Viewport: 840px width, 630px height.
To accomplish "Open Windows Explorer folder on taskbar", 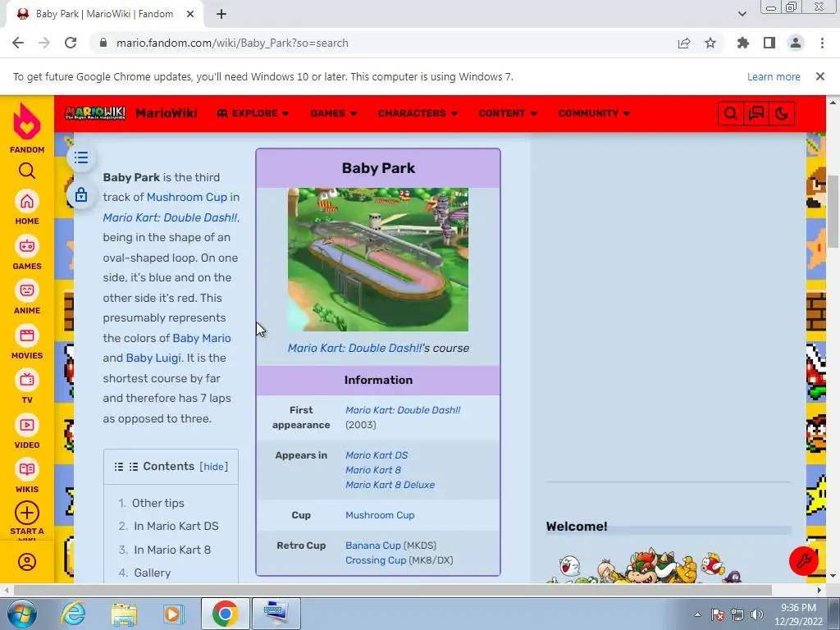I will [124, 614].
